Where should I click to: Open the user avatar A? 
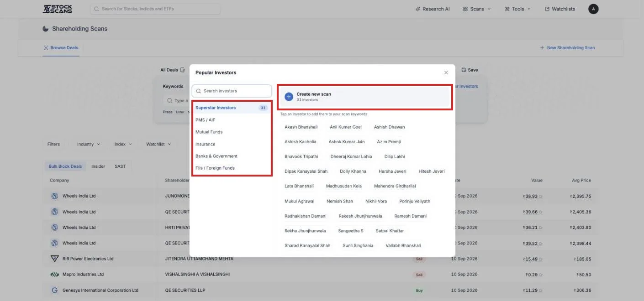click(593, 9)
